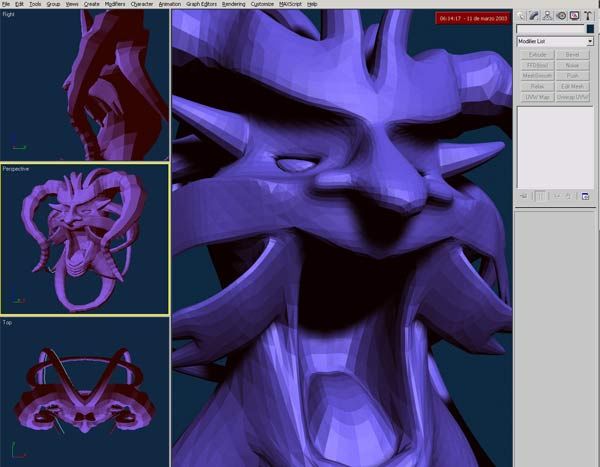Screen dimensions: 600x467
Task: Open the Graph Editors menu
Action: pos(201,4)
